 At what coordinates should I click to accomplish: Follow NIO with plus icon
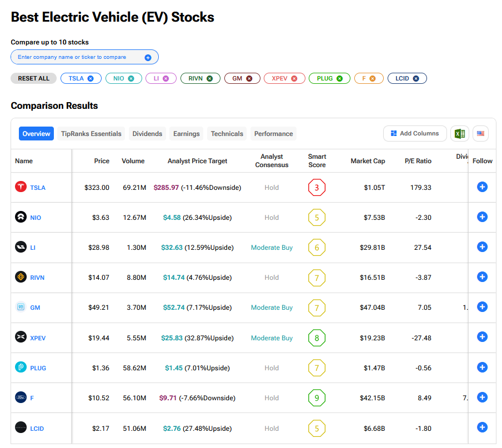pos(482,217)
